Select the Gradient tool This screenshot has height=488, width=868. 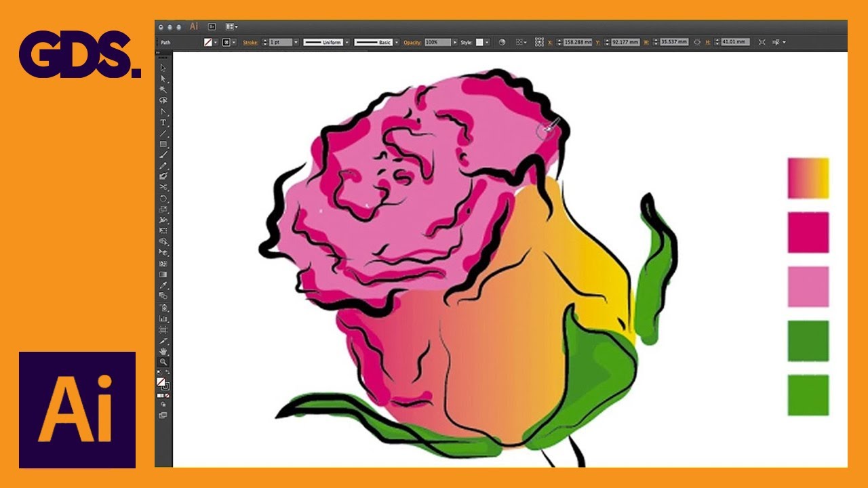click(163, 274)
